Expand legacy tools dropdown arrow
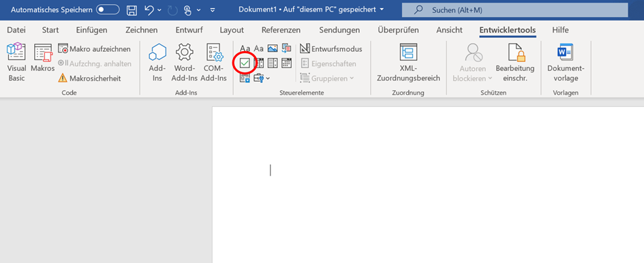This screenshot has width=644, height=263. point(268,78)
